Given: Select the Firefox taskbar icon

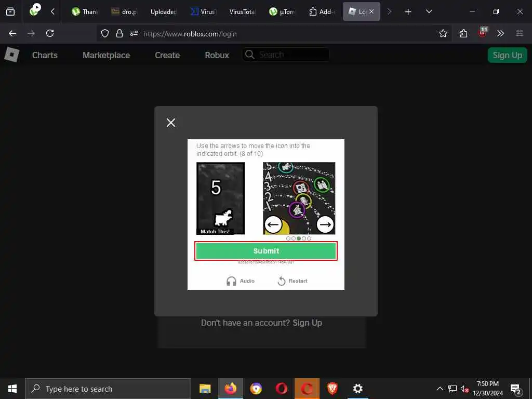Looking at the screenshot, I should click(x=230, y=389).
